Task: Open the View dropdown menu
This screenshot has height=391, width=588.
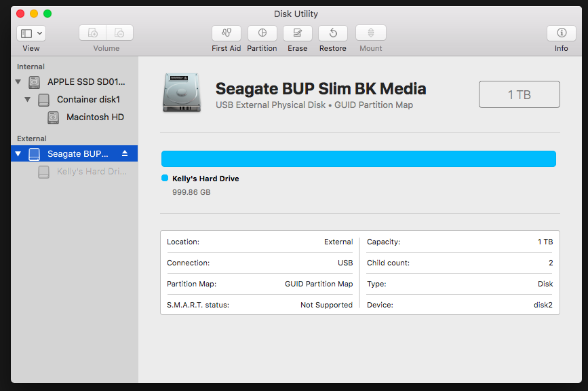Action: 31,33
